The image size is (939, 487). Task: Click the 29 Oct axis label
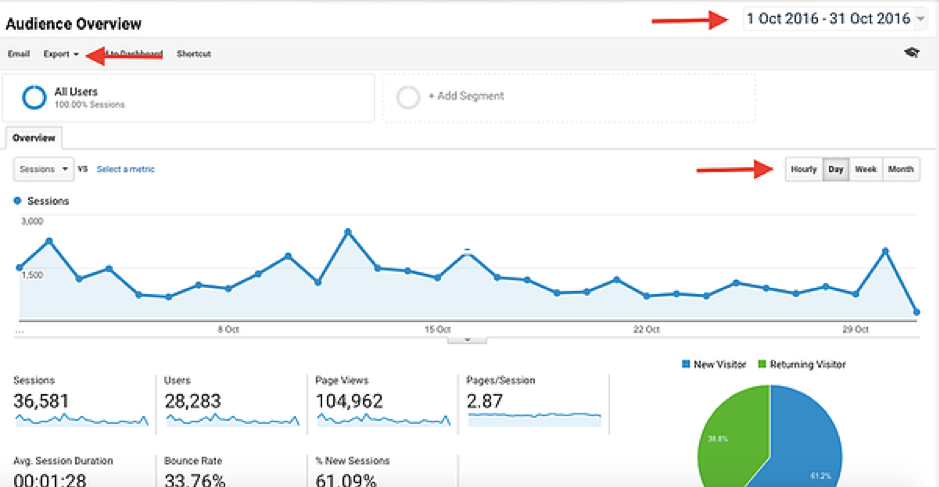pyautogui.click(x=855, y=329)
